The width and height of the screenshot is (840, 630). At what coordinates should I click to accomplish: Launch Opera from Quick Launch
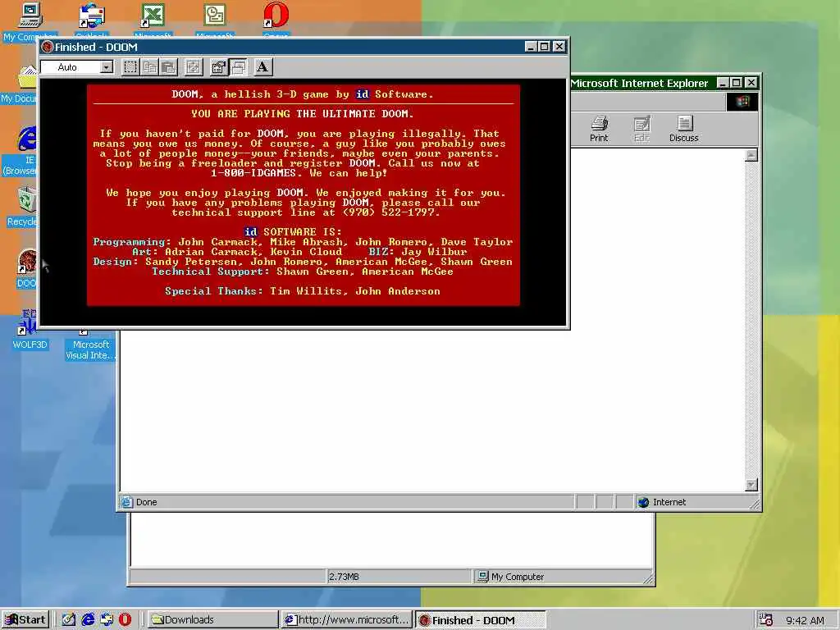tap(125, 620)
